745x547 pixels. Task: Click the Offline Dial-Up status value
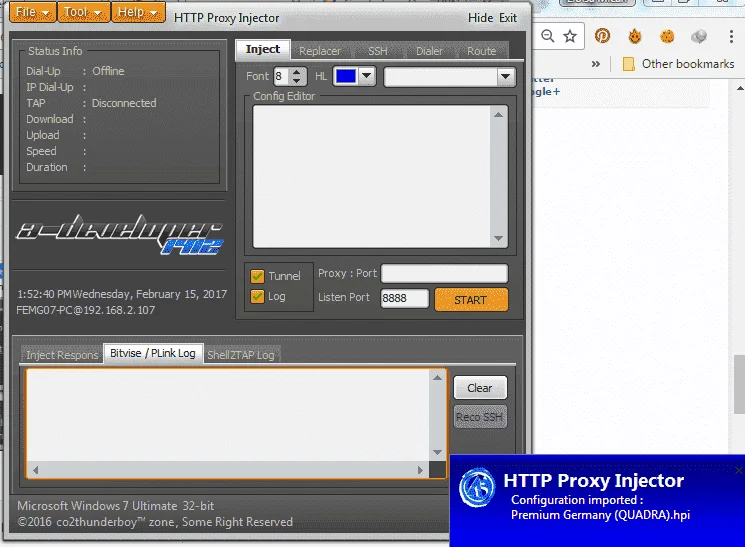point(108,71)
